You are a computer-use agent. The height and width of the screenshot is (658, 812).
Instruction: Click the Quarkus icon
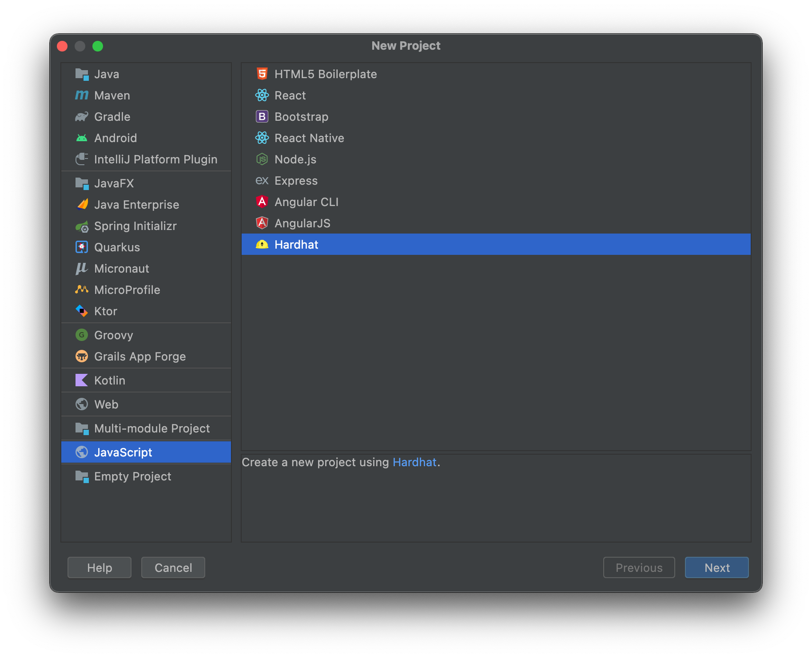82,247
